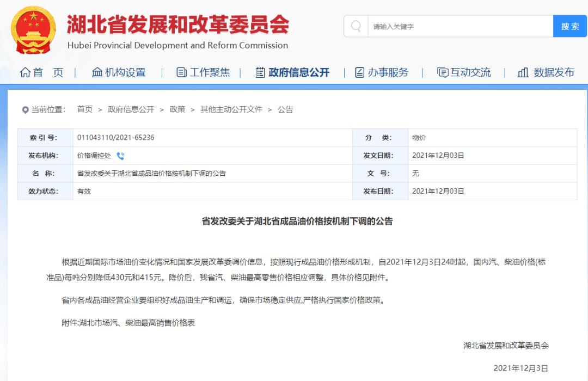Click the site title 湖北省发展和改革委员会
Image resolution: width=588 pixels, height=381 pixels.
[178, 24]
